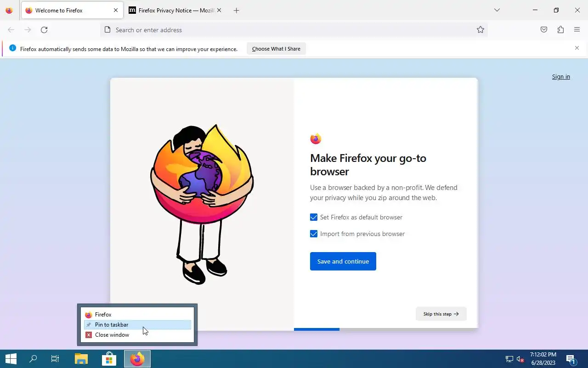
Task: Choose Pin to taskbar menu entry
Action: coord(137,325)
